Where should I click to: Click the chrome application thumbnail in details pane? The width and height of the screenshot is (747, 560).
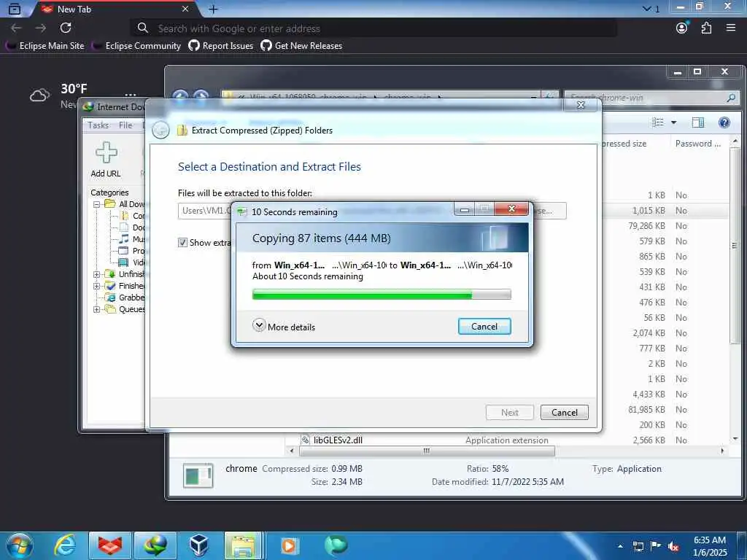[x=198, y=475]
